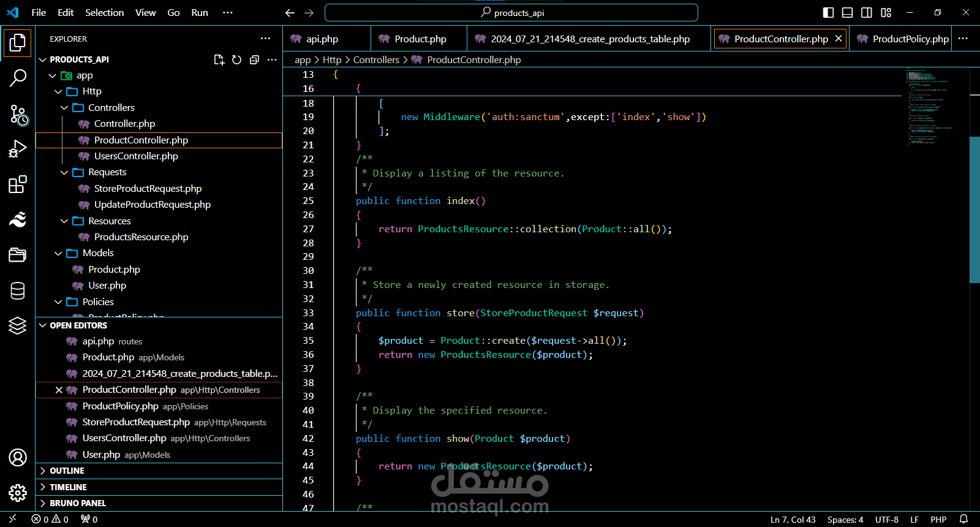Collapse the Controllers folder

(x=64, y=108)
